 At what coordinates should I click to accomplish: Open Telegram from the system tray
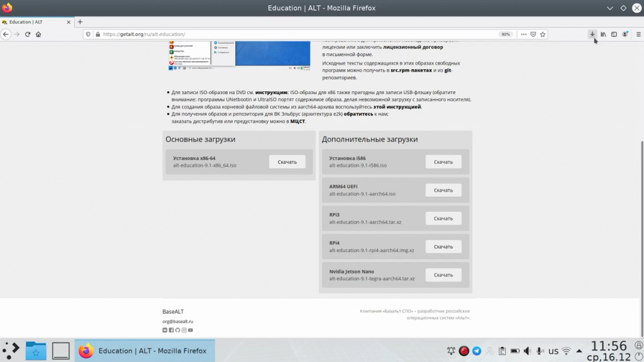(477, 351)
